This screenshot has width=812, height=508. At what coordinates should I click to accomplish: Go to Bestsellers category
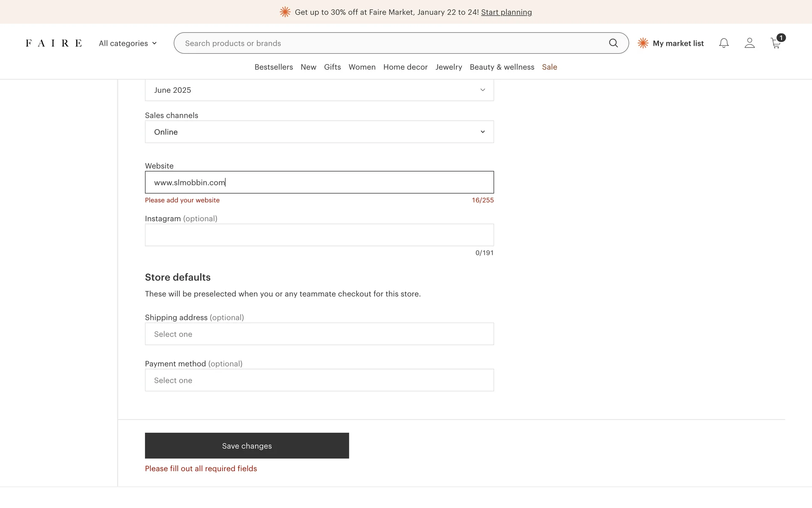coord(274,67)
